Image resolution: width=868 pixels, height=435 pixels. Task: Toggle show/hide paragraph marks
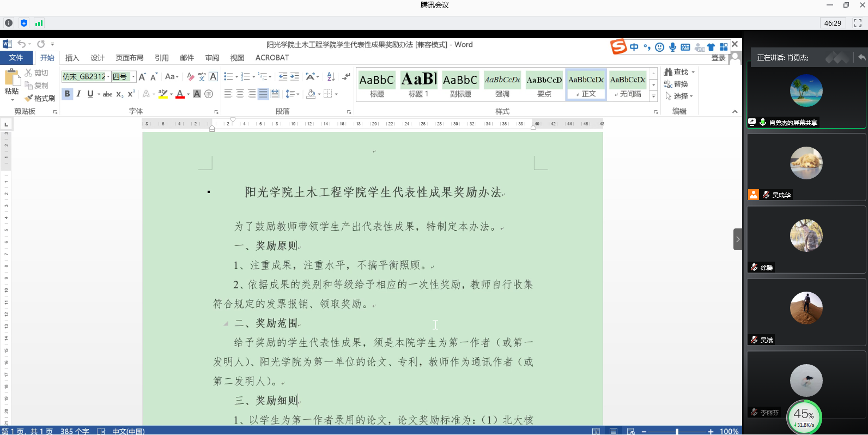click(x=346, y=76)
